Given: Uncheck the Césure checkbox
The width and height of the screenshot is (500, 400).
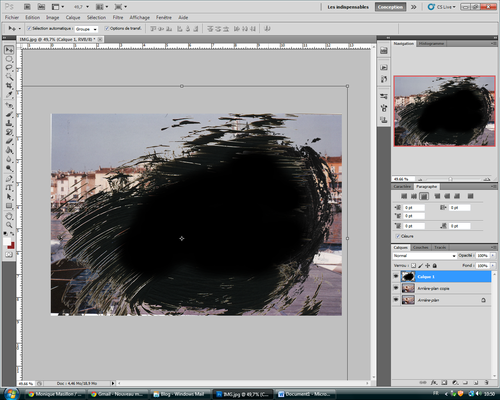Looking at the screenshot, I should (x=398, y=236).
